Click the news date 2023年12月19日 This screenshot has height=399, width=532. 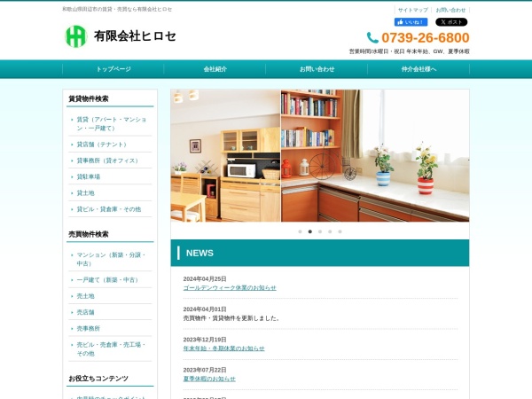coord(205,340)
